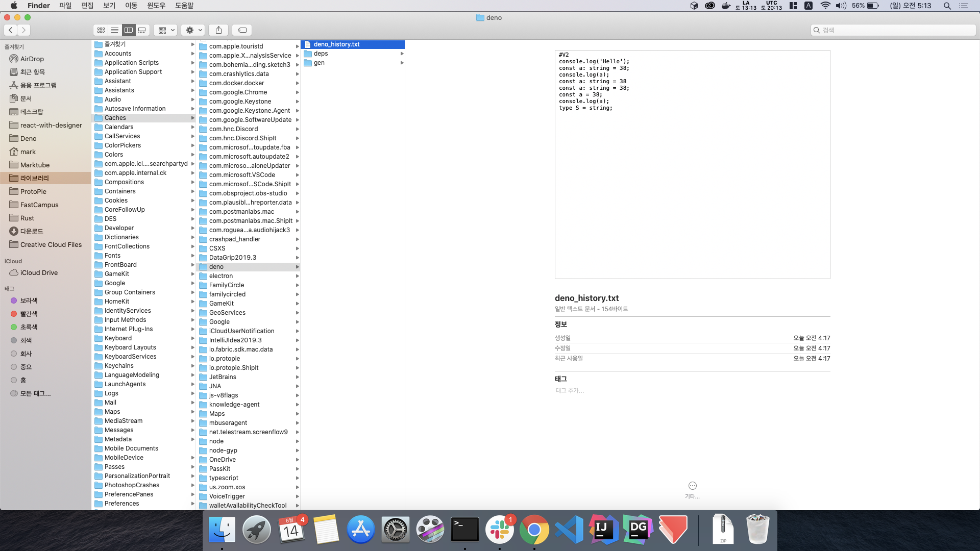Switch to list view mode
Viewport: 980px width, 551px height.
tap(115, 30)
